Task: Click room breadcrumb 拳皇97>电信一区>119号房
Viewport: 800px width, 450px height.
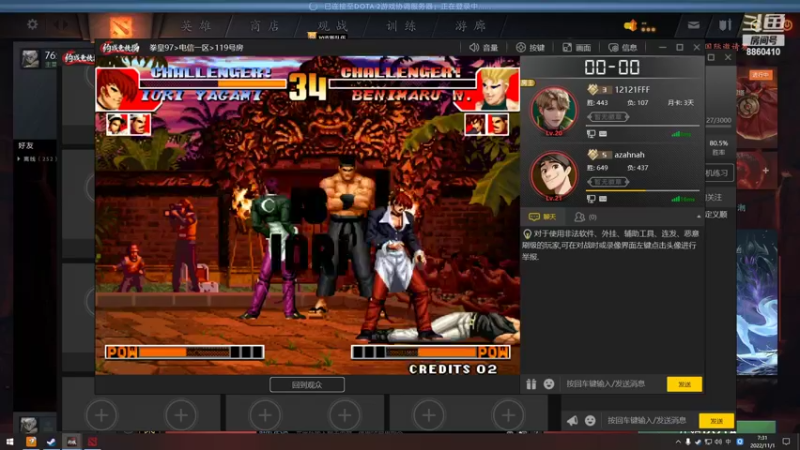Action: point(196,47)
